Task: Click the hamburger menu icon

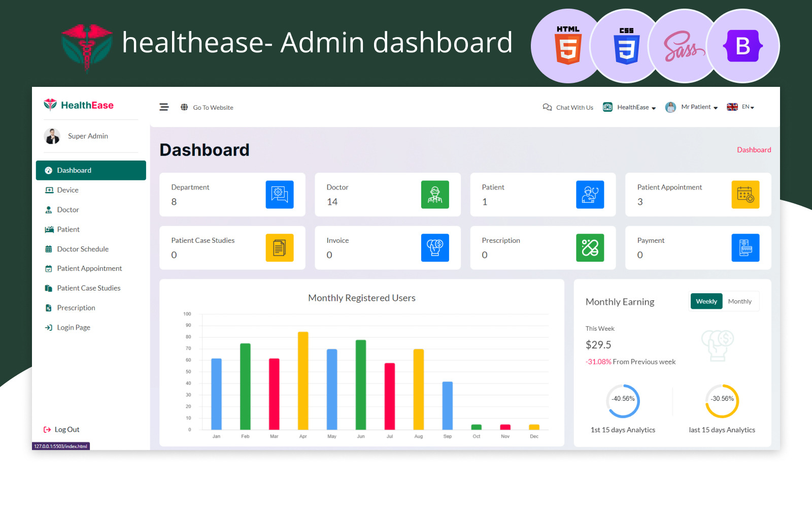Action: [x=164, y=107]
